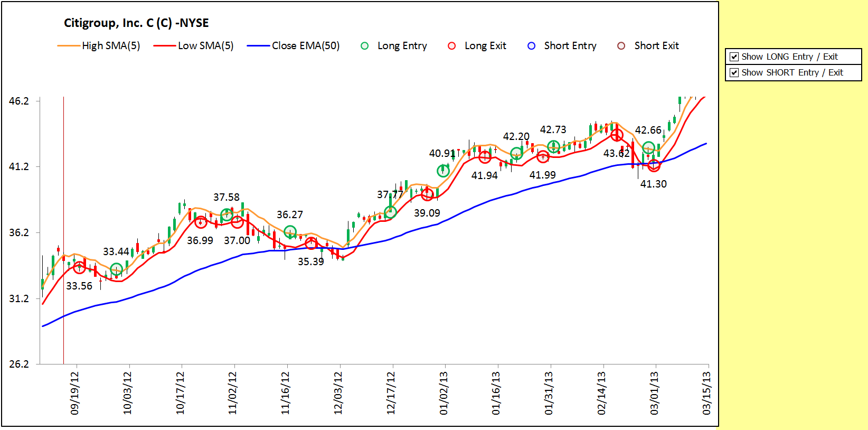The height and width of the screenshot is (430, 868).
Task: Click the 03/15/13 date axis label
Action: pos(706,393)
